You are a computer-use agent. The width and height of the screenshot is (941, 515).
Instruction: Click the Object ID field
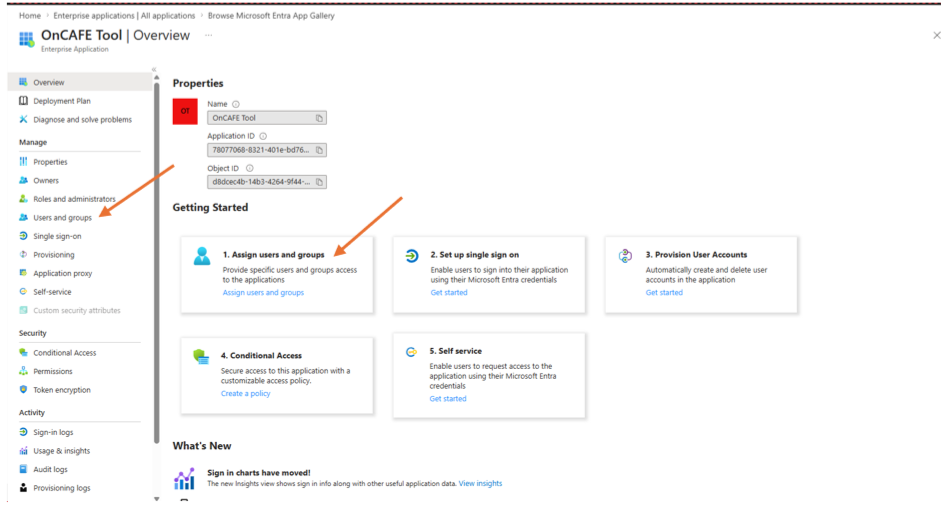pyautogui.click(x=267, y=182)
